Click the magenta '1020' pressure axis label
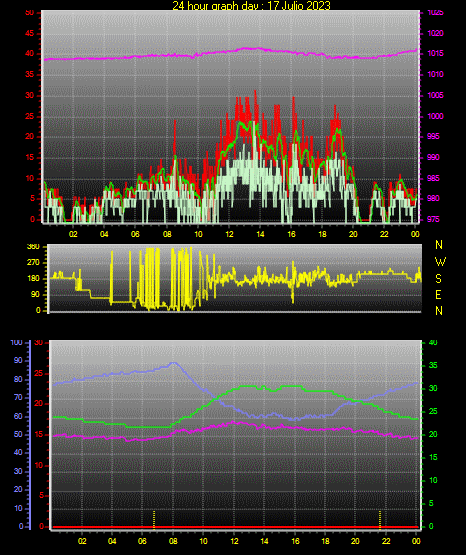 tap(435, 33)
